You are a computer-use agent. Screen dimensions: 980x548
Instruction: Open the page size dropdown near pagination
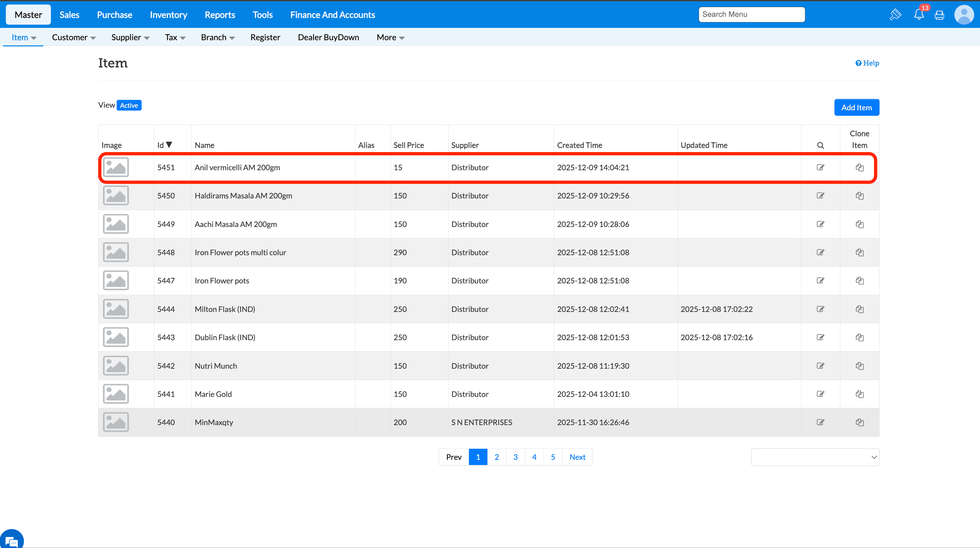point(815,457)
